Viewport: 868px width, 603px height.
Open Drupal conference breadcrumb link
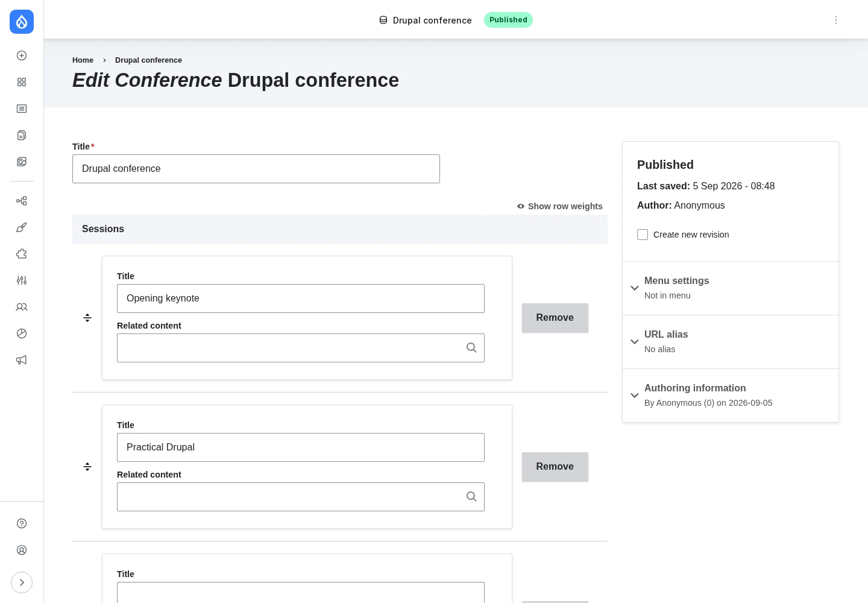pyautogui.click(x=148, y=60)
